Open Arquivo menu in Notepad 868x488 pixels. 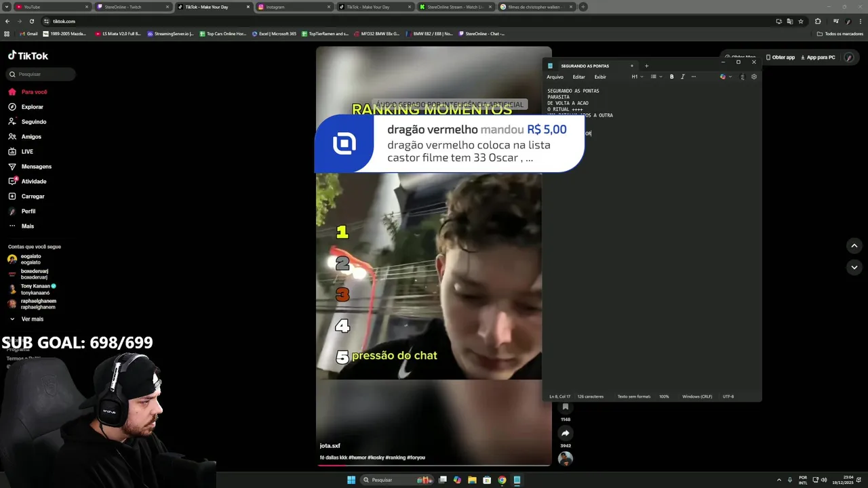[555, 77]
